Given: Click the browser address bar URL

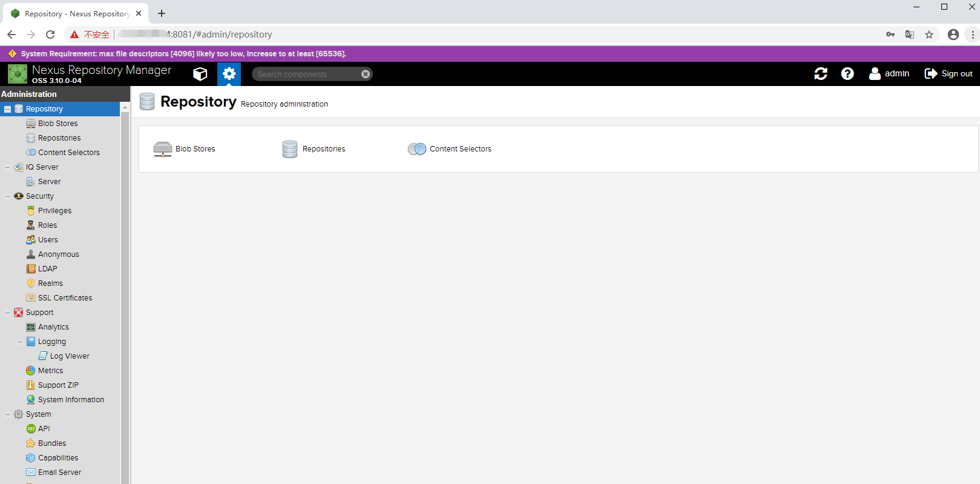Looking at the screenshot, I should pos(195,35).
